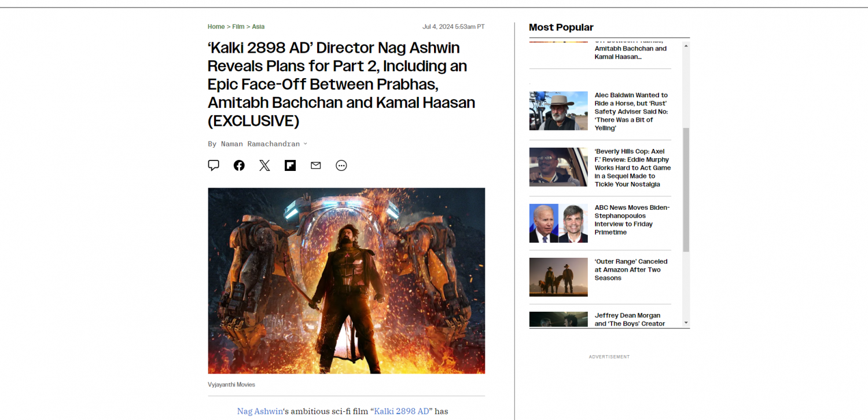Screen dimensions: 868x420
Task: Share article via Facebook icon
Action: 239,166
